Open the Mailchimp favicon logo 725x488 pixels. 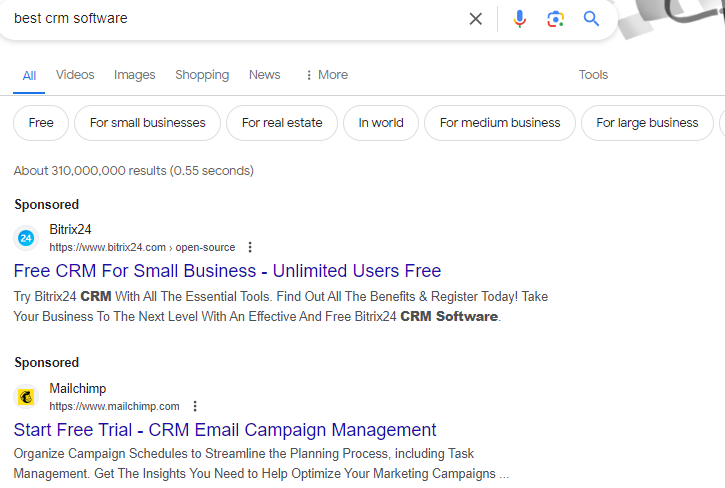[26, 397]
